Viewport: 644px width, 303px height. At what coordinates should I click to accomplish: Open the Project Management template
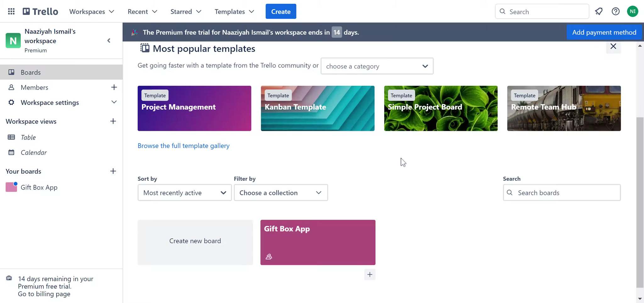click(194, 108)
